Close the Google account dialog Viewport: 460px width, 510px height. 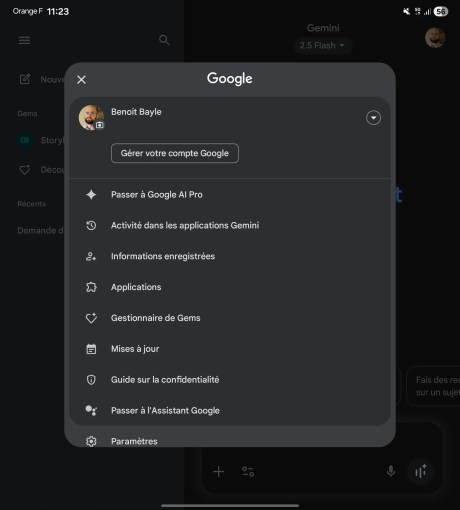(81, 80)
